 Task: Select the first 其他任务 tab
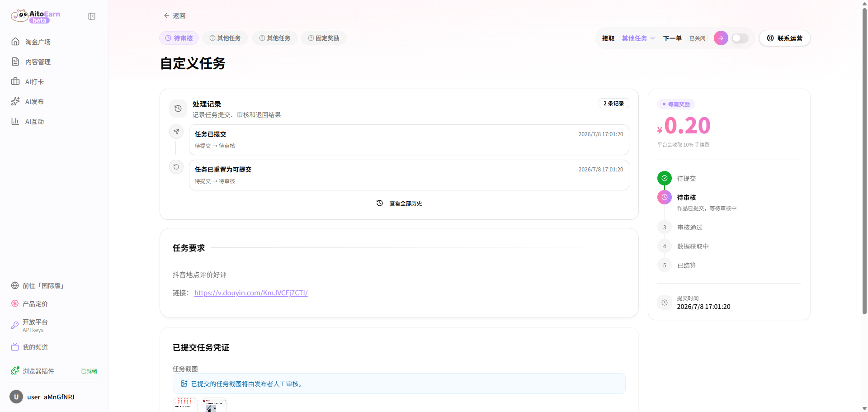225,38
